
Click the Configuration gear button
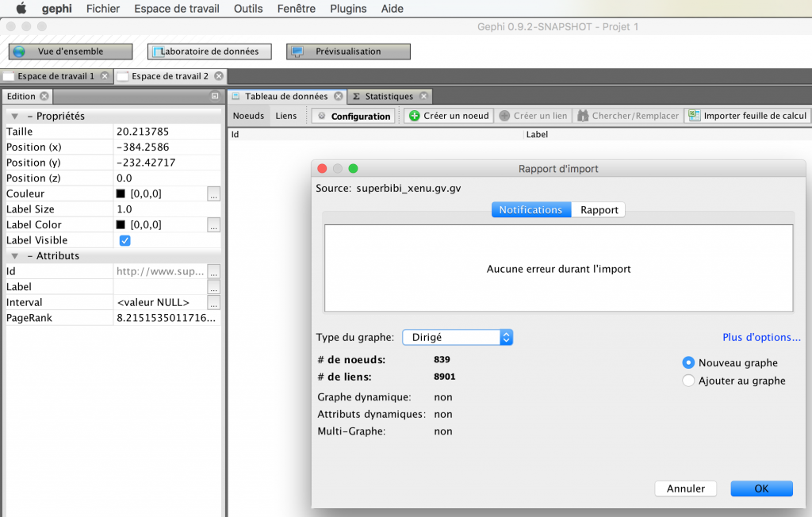coord(354,116)
